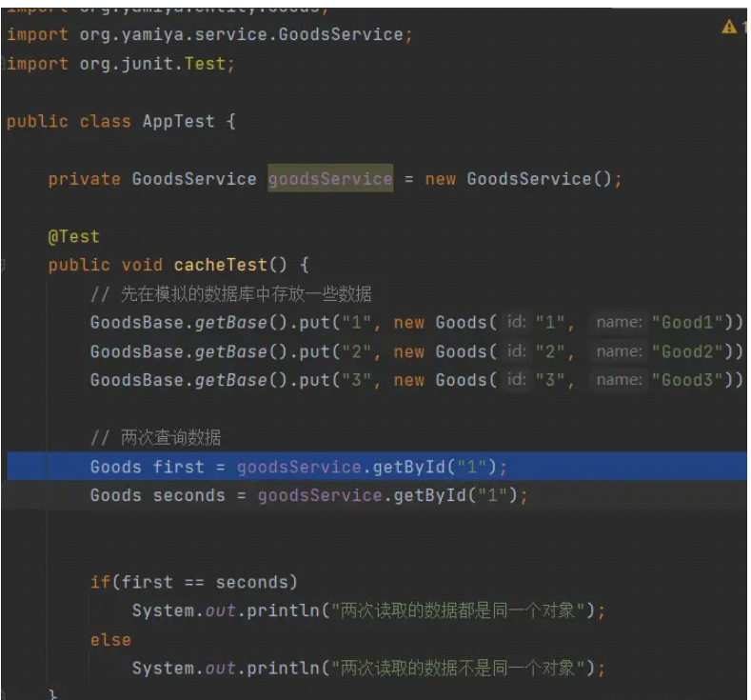Click the 'Goods seconds' declaration line

(309, 495)
